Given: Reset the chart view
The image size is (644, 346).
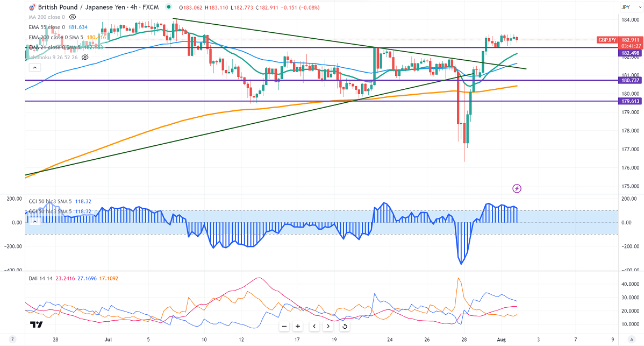Looking at the screenshot, I should point(345,326).
